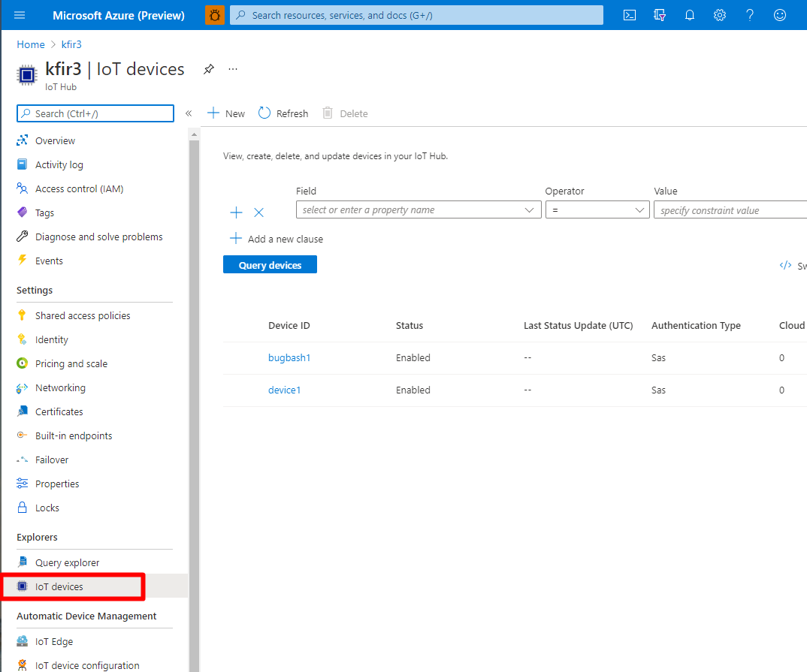Remove the filter clause with the X icon
This screenshot has height=672, width=807.
259,212
